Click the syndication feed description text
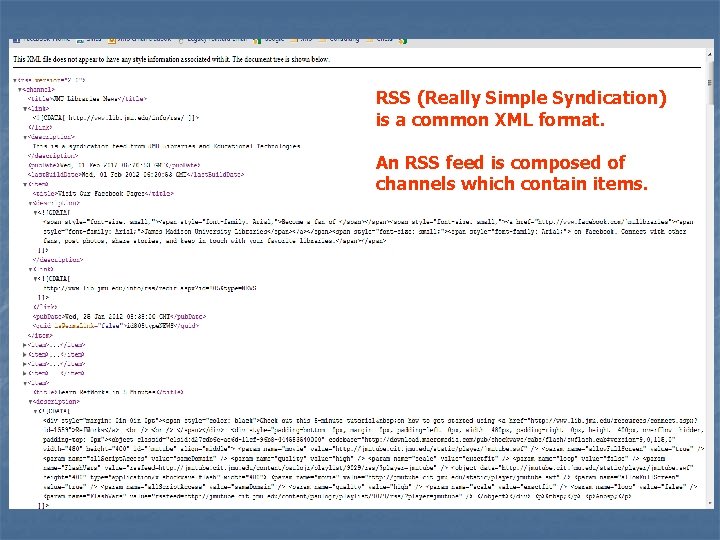Screen dimensions: 720x540 click(166, 146)
